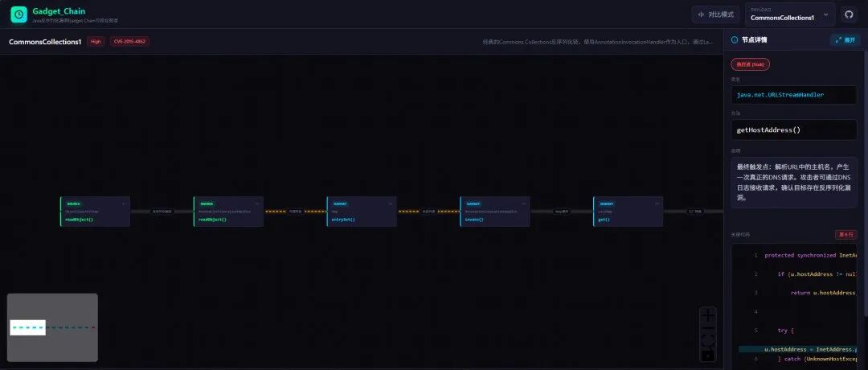
Task: Toggle graph interactivity lock
Action: coord(708,354)
